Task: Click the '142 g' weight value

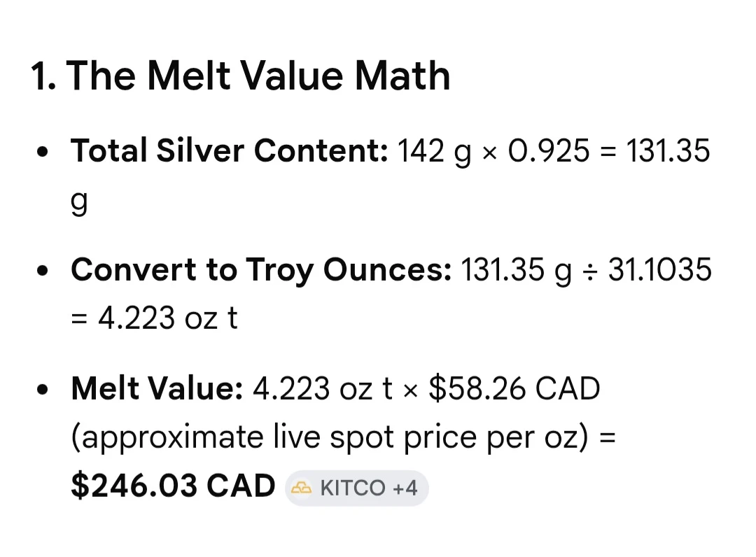Action: (x=435, y=151)
